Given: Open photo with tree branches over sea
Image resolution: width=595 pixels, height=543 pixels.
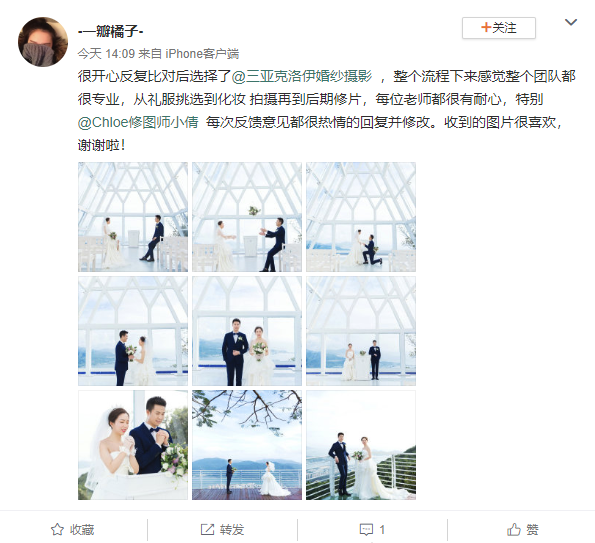Looking at the screenshot, I should (x=247, y=445).
